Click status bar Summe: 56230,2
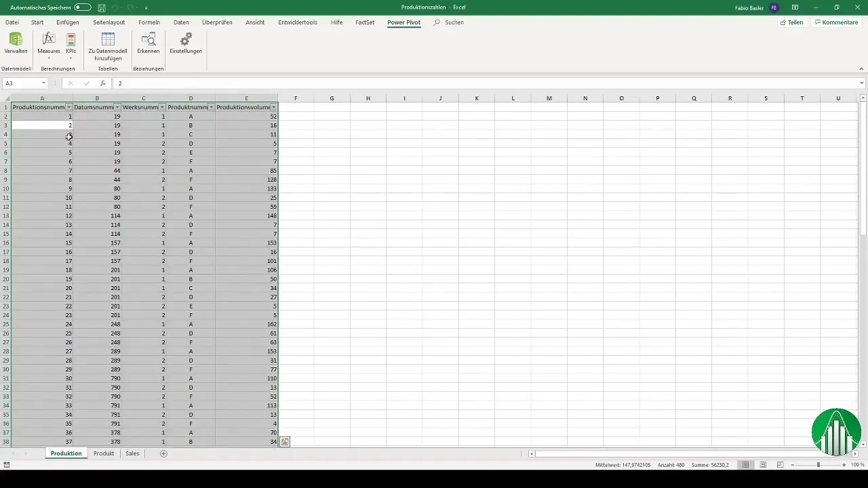Viewport: 868px width, 488px height. (709, 465)
